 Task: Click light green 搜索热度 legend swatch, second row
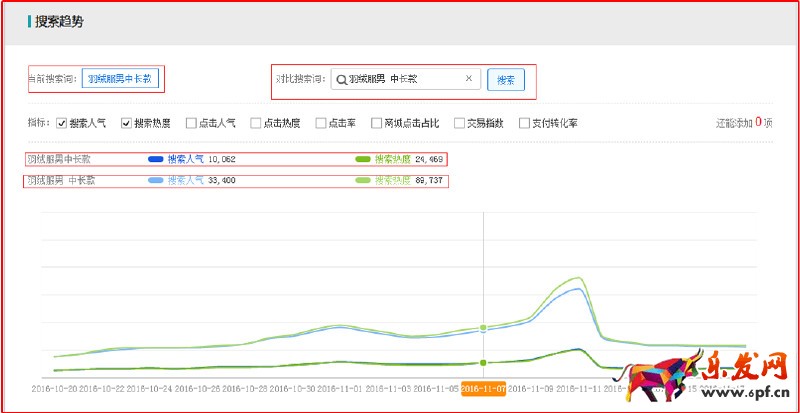point(363,181)
